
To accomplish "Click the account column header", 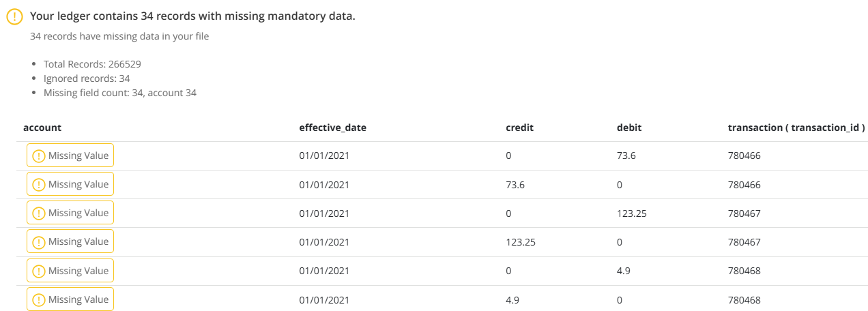I will 42,128.
